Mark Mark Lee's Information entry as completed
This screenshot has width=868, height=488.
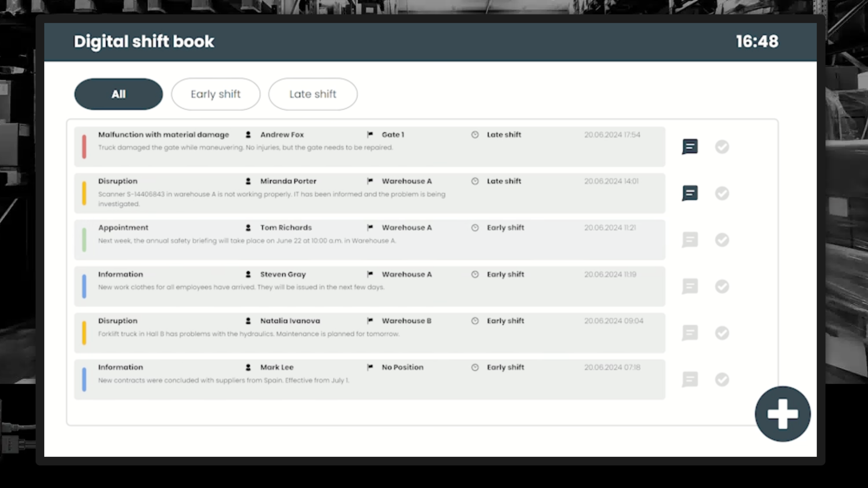(x=722, y=380)
